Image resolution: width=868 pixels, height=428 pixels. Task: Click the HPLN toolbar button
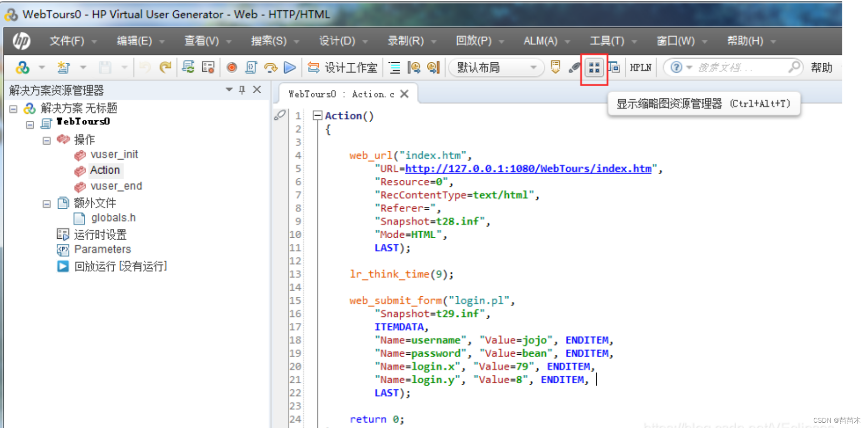coord(640,68)
